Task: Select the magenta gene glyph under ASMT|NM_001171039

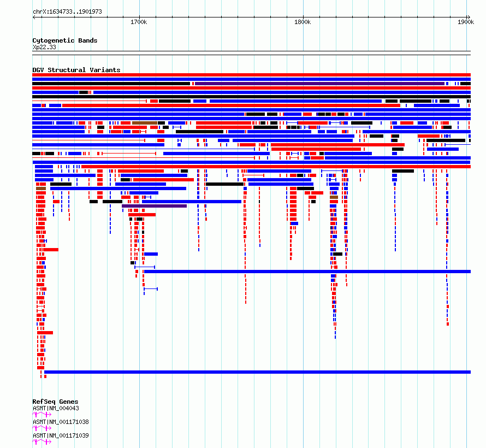Action: [x=42, y=442]
